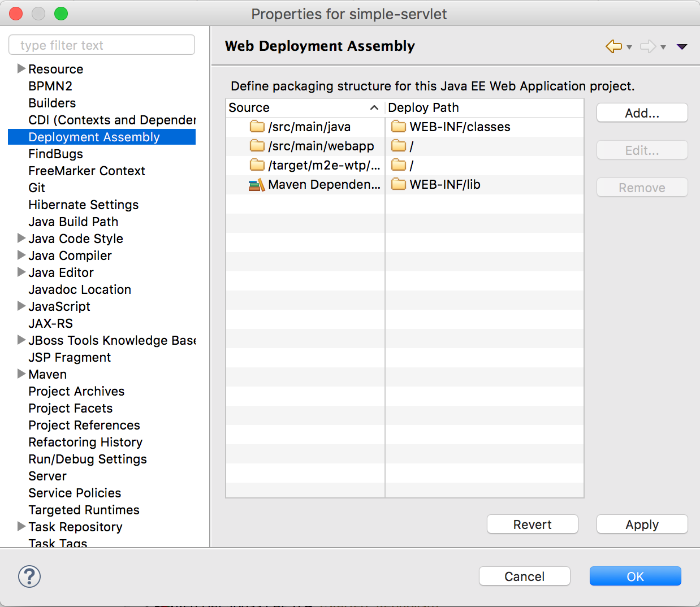Select Git in the properties tree

[37, 188]
